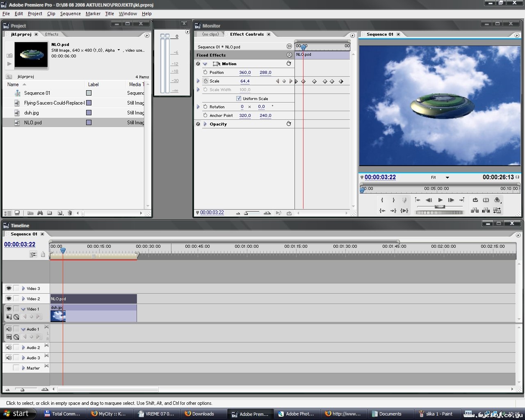
Task: Uncheck the Uniform Scale checkbox
Action: pos(239,98)
